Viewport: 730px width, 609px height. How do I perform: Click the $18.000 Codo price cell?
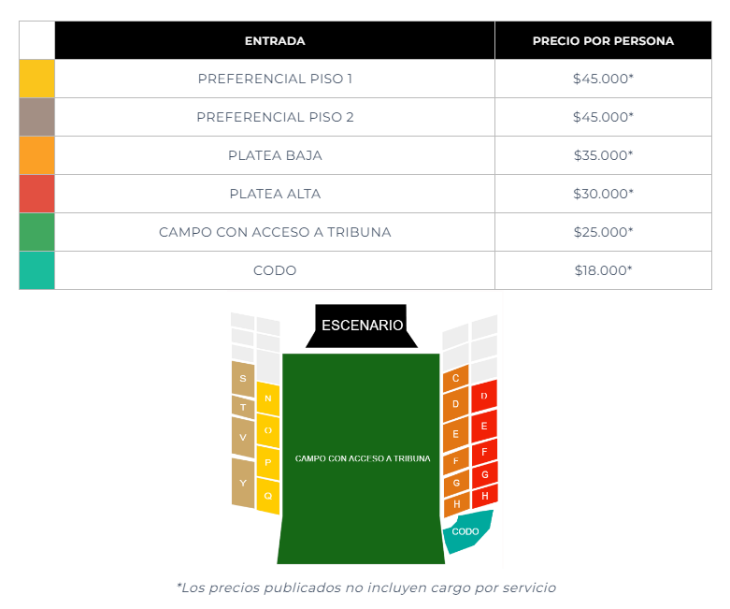(x=603, y=271)
